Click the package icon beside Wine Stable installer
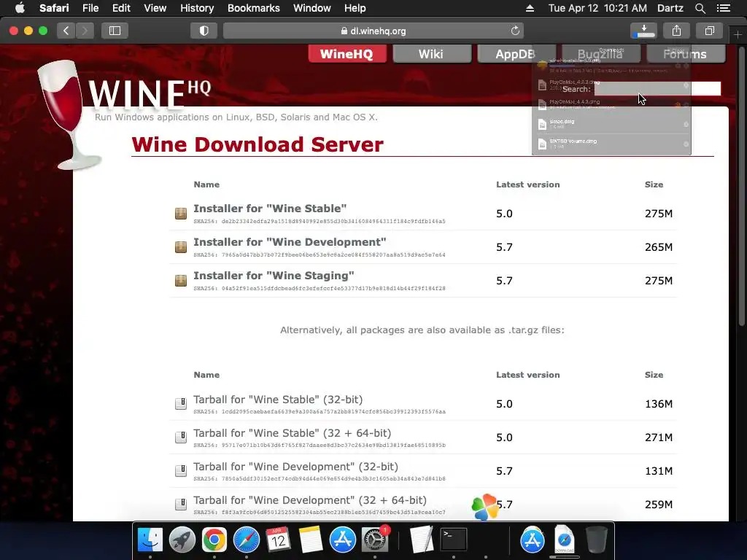The image size is (747, 560). coord(181,214)
